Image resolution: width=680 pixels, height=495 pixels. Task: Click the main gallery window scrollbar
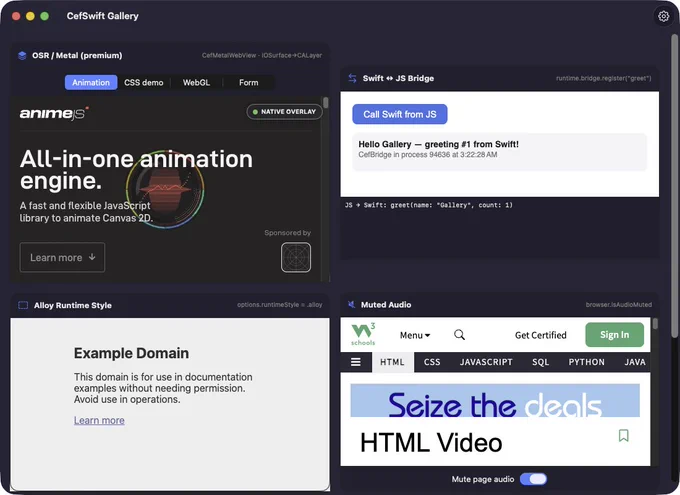click(x=674, y=187)
